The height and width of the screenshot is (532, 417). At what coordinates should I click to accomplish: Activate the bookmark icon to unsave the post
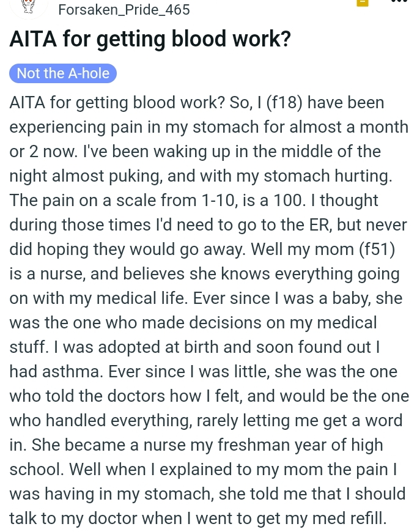(x=363, y=3)
